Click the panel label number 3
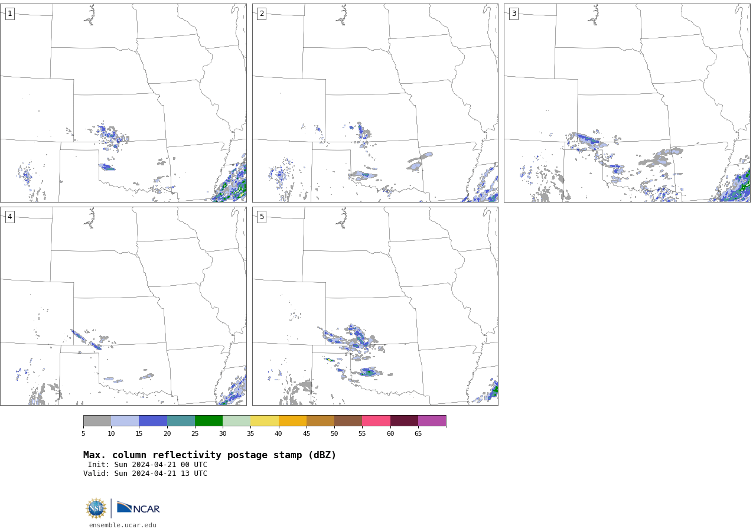The image size is (756, 532). pyautogui.click(x=513, y=14)
